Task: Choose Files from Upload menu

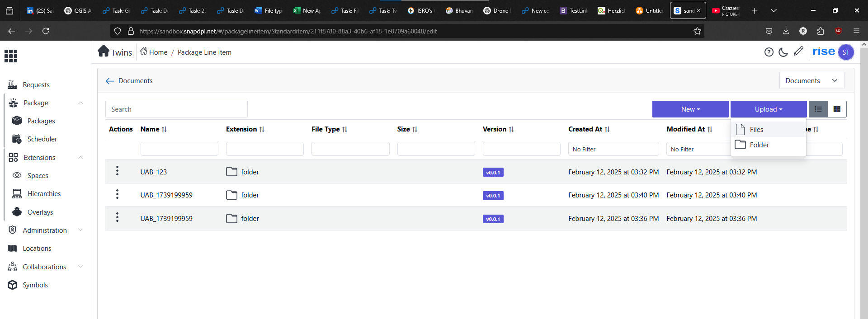Action: tap(769, 129)
